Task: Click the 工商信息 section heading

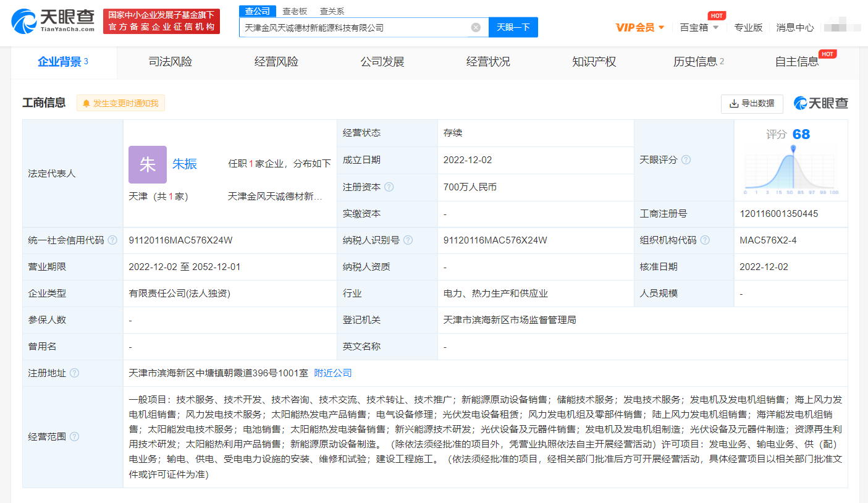Action: (x=44, y=103)
